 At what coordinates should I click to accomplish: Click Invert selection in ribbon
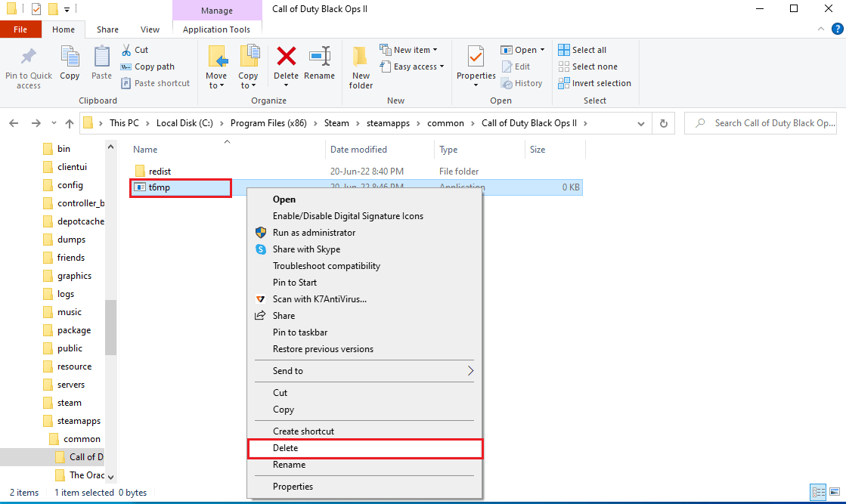point(594,83)
